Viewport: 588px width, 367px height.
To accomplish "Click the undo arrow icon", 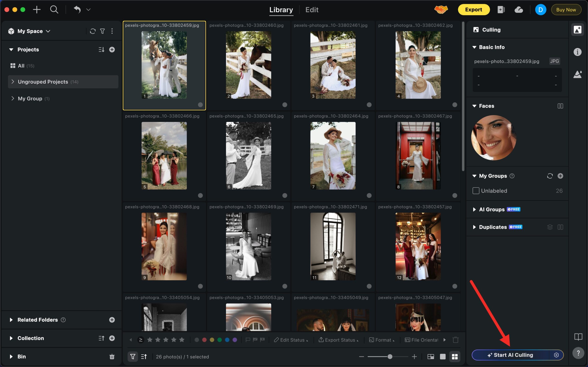I will coord(77,10).
